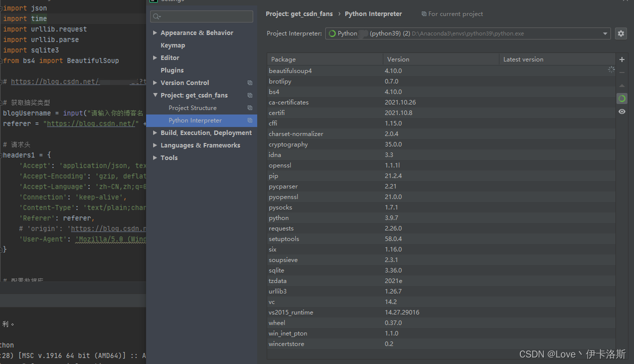Select the charset-normalizer package row
This screenshot has height=364, width=634.
pyautogui.click(x=441, y=133)
